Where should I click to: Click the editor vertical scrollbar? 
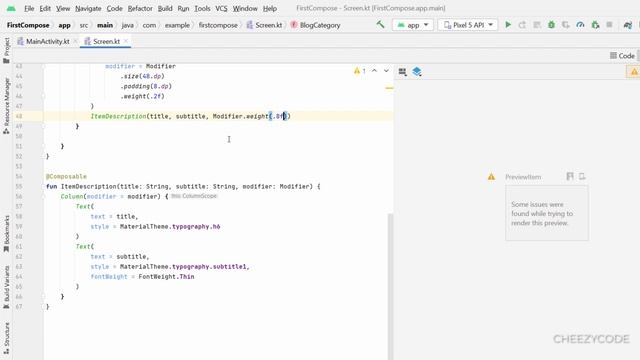point(390,286)
